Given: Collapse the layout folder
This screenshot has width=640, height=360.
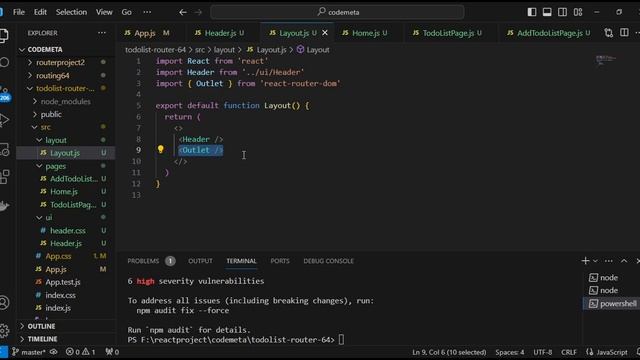Looking at the screenshot, I should pyautogui.click(x=65, y=140).
